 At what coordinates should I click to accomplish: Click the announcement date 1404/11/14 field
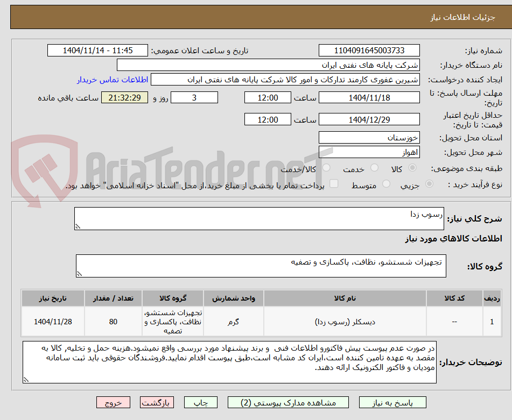[x=97, y=51]
